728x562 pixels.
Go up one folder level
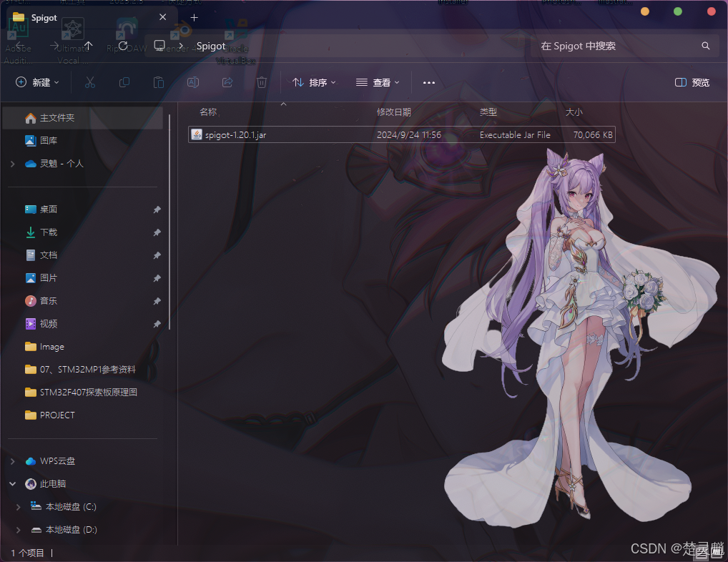[88, 46]
